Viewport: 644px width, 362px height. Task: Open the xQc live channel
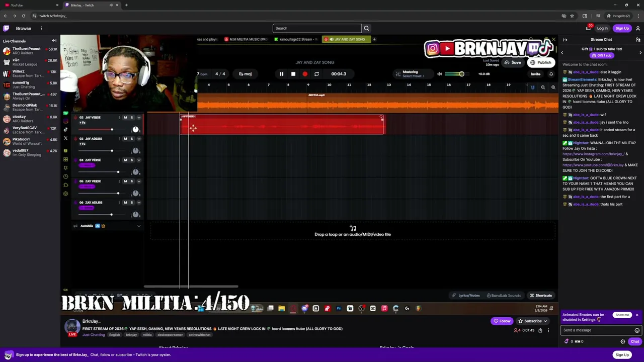30,62
